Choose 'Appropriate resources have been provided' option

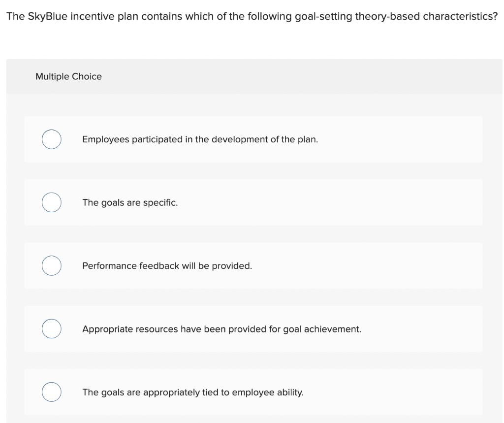(x=222, y=328)
